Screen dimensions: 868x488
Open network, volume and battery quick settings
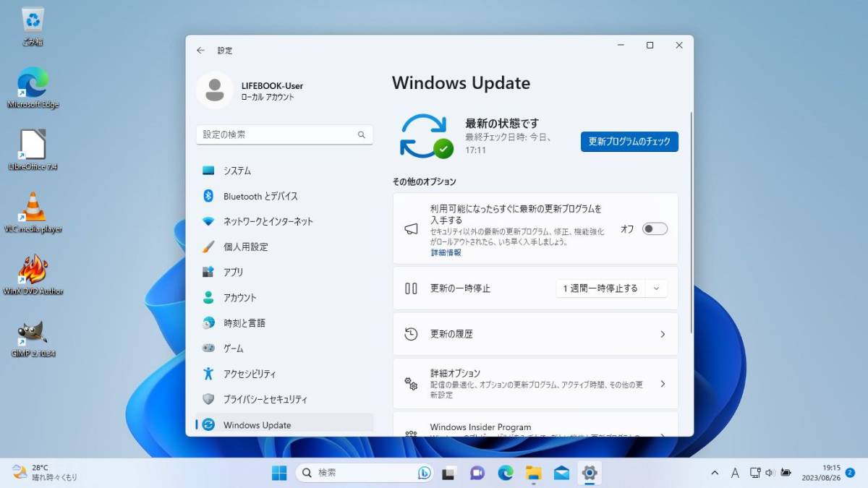770,473
